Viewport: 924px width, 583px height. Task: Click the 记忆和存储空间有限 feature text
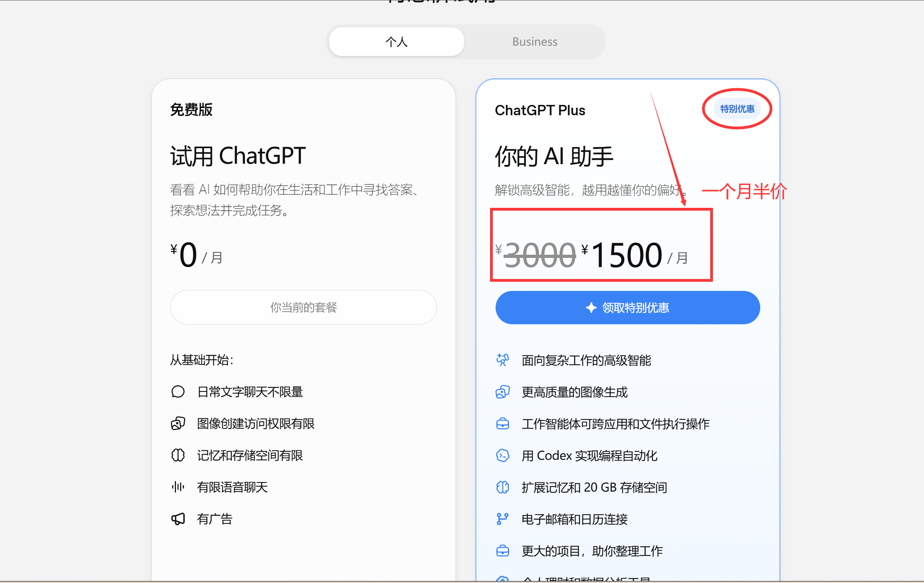(x=250, y=455)
